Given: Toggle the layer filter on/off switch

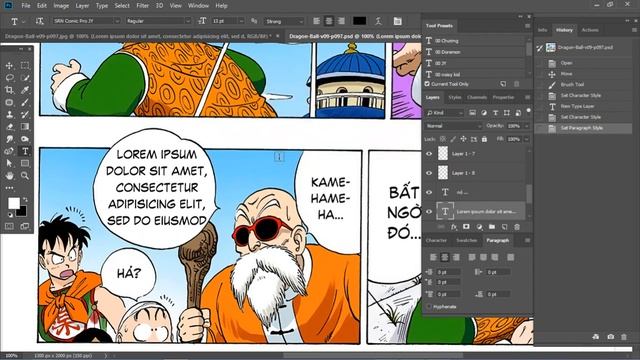Looking at the screenshot, I should (529, 111).
